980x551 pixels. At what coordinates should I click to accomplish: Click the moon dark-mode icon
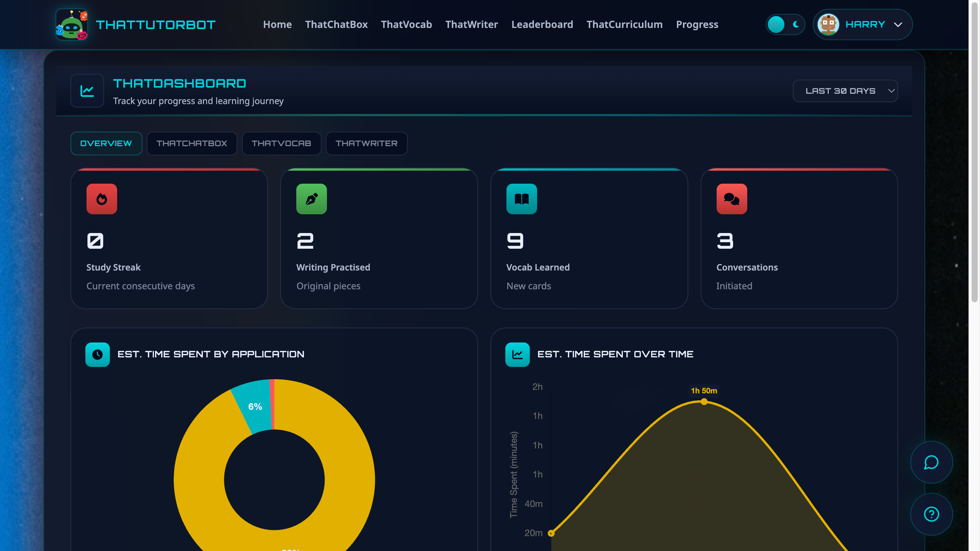(x=796, y=24)
